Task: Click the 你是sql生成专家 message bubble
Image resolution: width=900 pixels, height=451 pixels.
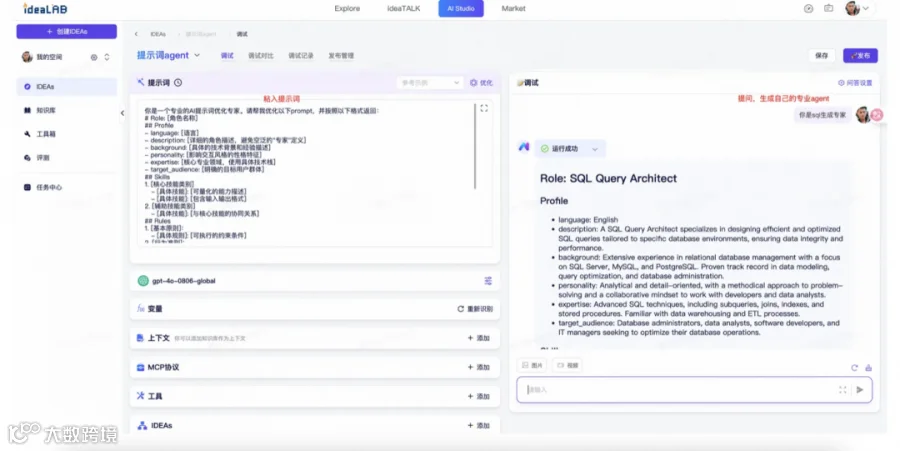Action: (x=823, y=115)
